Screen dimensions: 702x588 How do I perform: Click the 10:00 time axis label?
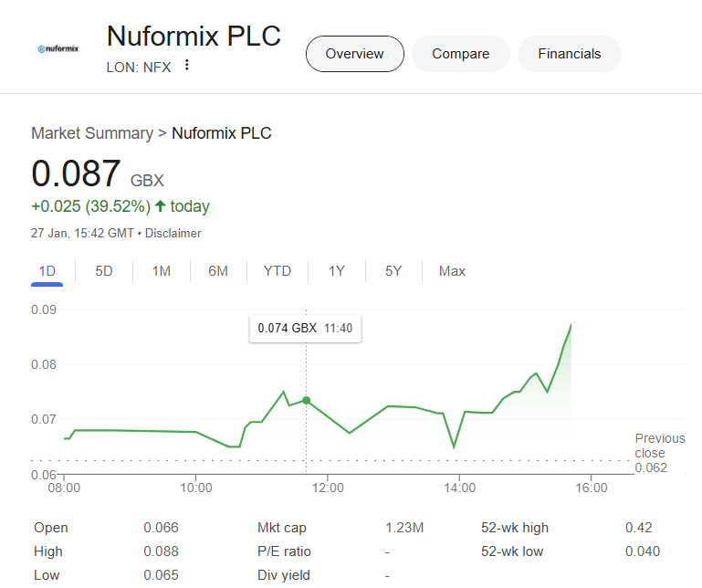196,488
